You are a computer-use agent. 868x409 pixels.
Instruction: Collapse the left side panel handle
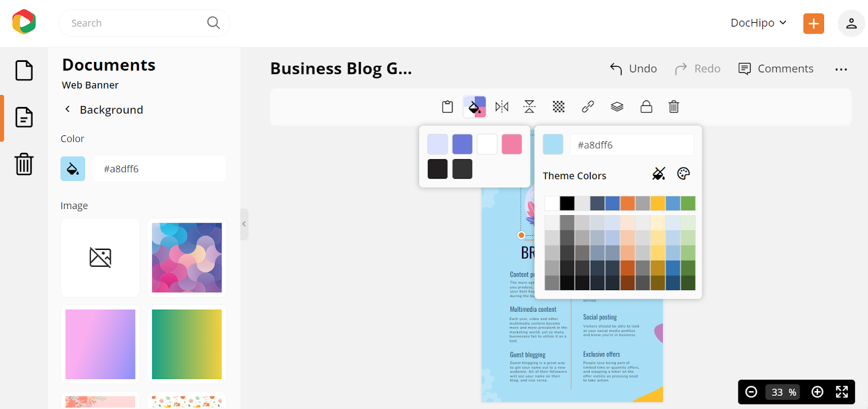(244, 224)
